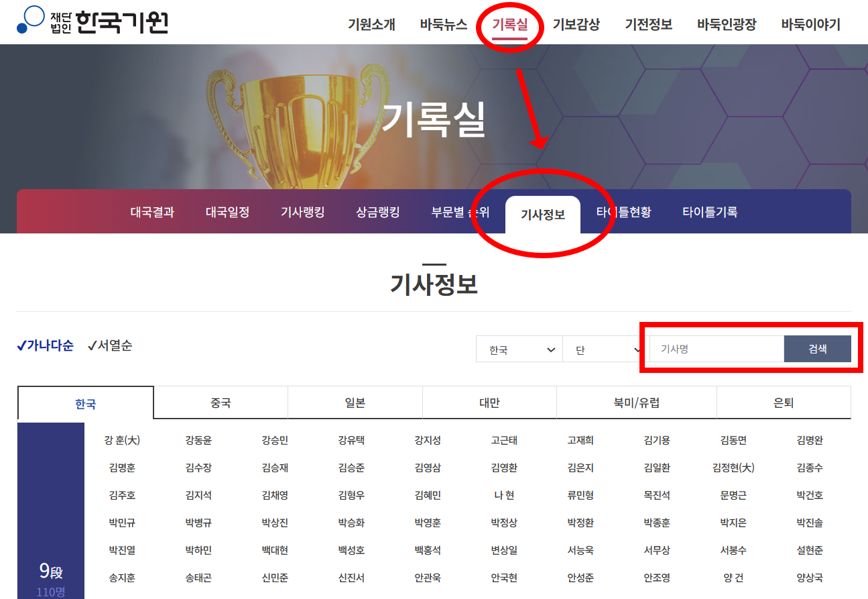This screenshot has width=868, height=599.
Task: Switch to the 타이틀현황 tab
Action: coord(623,211)
